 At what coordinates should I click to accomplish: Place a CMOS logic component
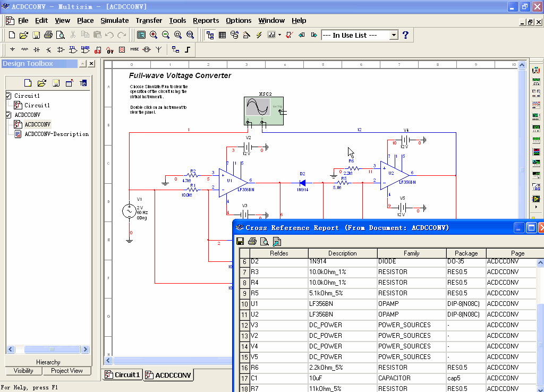click(86, 49)
